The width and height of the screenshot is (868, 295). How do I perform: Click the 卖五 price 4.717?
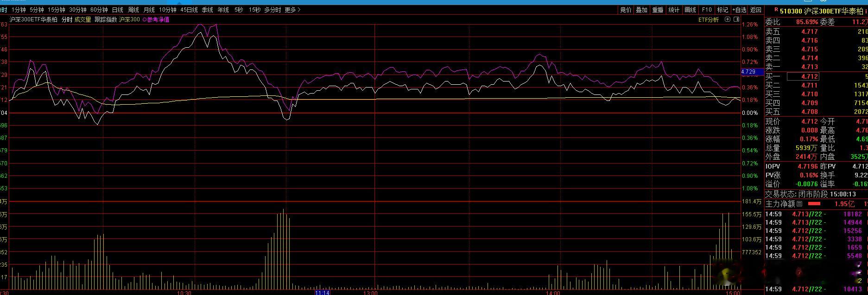tap(810, 31)
